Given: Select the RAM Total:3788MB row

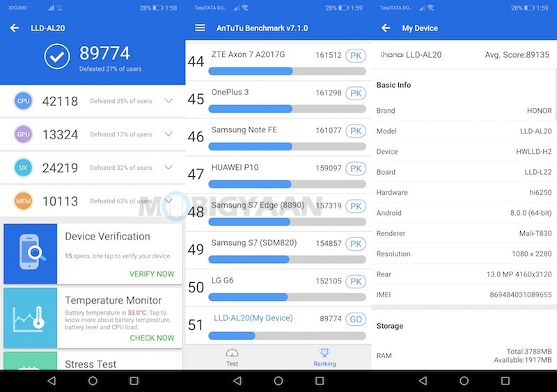Looking at the screenshot, I should (464, 356).
